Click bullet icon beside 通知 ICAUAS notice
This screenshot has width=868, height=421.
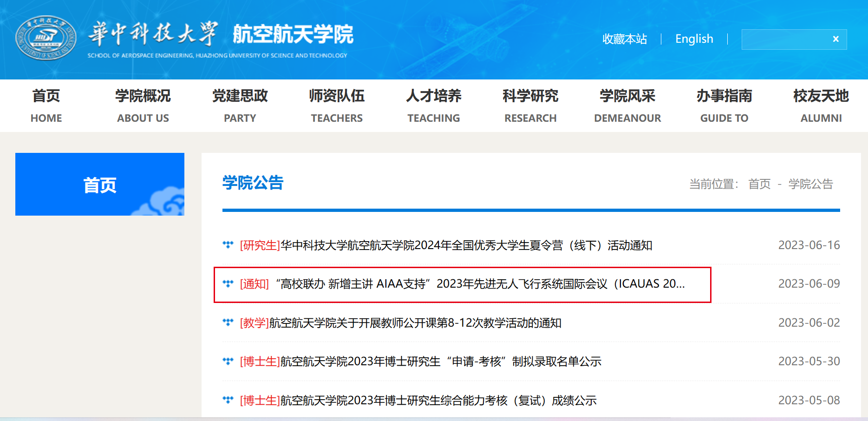pyautogui.click(x=228, y=283)
